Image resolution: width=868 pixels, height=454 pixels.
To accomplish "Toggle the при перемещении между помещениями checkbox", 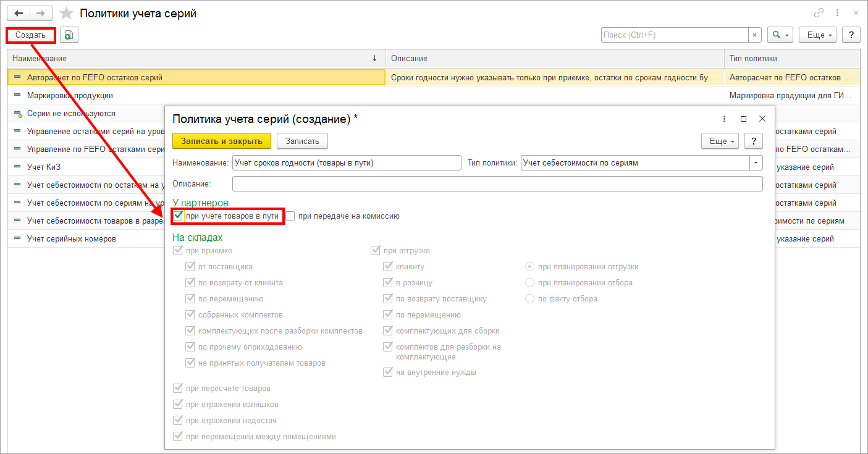I will 179,437.
